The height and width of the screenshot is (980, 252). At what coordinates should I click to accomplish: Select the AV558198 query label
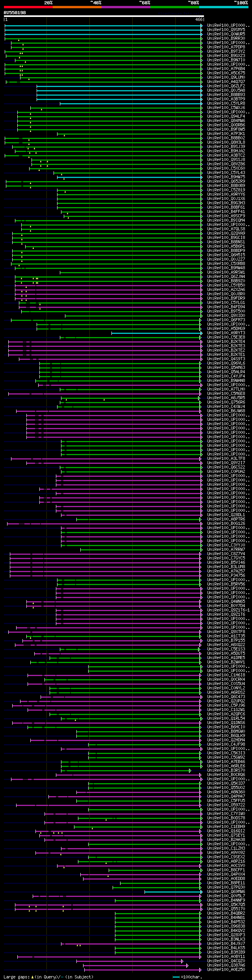[15, 13]
